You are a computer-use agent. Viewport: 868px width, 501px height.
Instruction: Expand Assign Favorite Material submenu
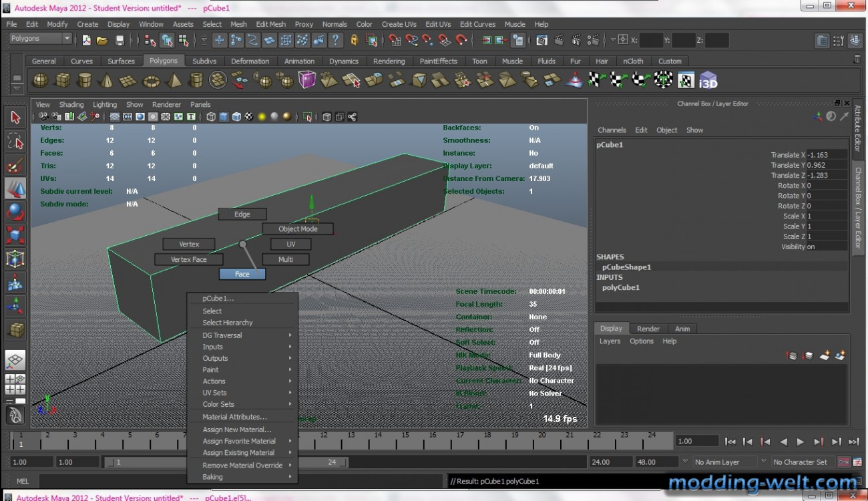247,441
